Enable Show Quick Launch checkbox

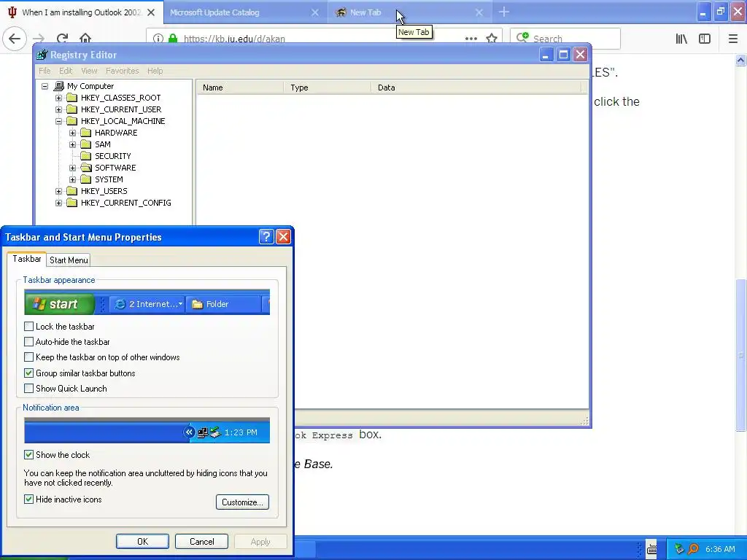28,388
